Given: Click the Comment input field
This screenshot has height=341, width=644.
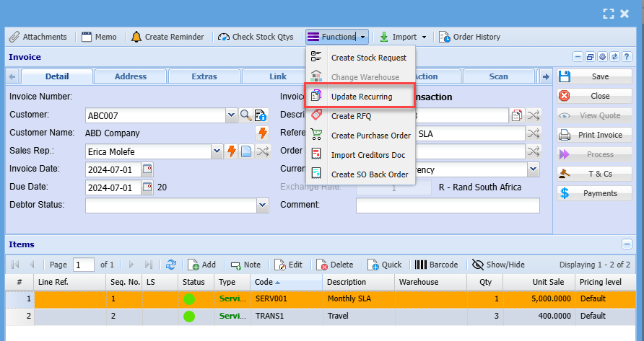Looking at the screenshot, I should [x=448, y=205].
